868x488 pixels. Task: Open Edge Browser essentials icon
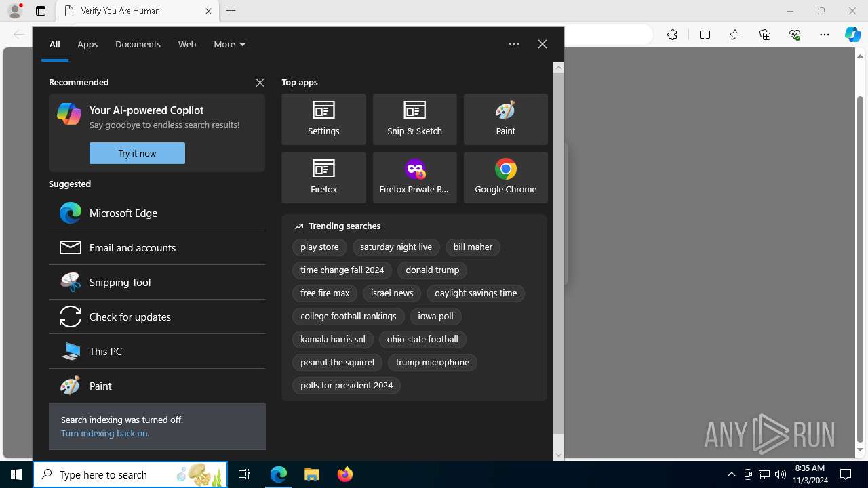795,35
